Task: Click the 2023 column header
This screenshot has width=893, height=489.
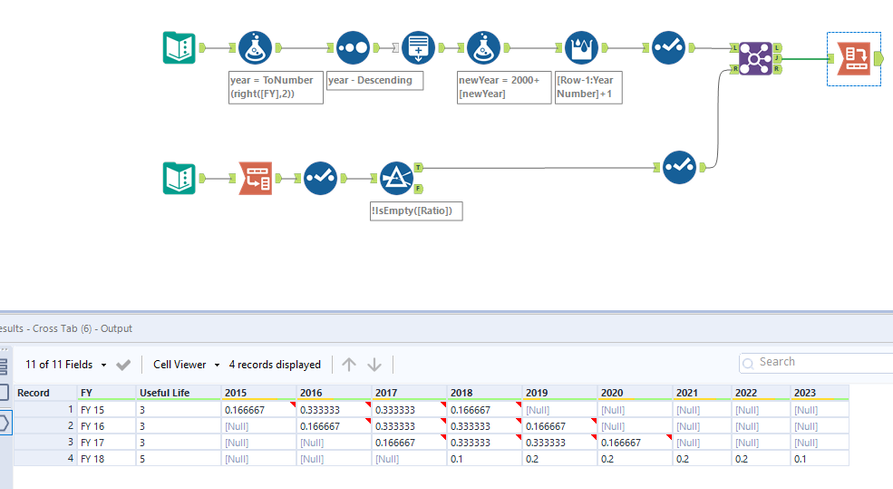Action: 820,393
